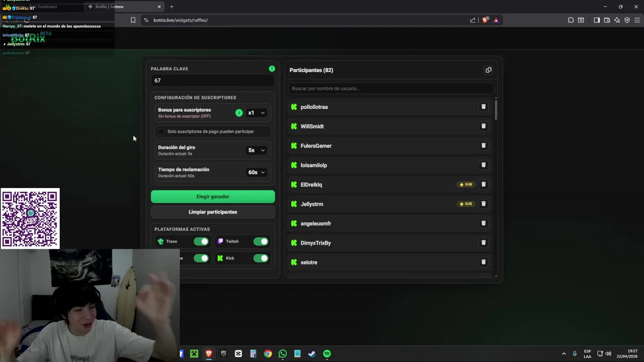Screen dimensions: 644x362
Task: Check Solo suscriptores de pago pueden participar
Action: 161,131
